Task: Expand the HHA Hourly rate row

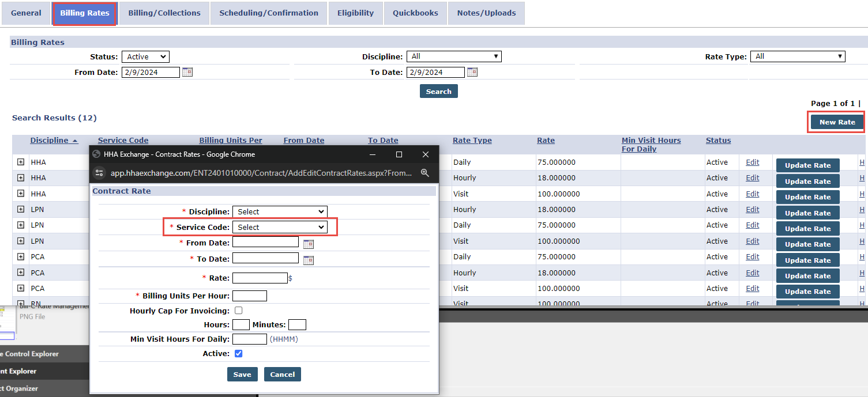Action: tap(21, 177)
